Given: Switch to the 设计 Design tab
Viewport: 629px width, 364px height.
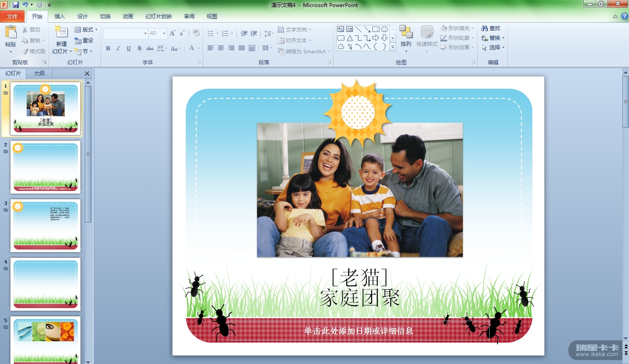Looking at the screenshot, I should (83, 17).
